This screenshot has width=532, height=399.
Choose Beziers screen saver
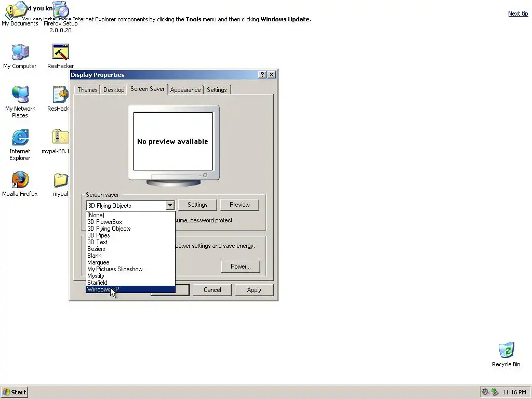(130, 249)
